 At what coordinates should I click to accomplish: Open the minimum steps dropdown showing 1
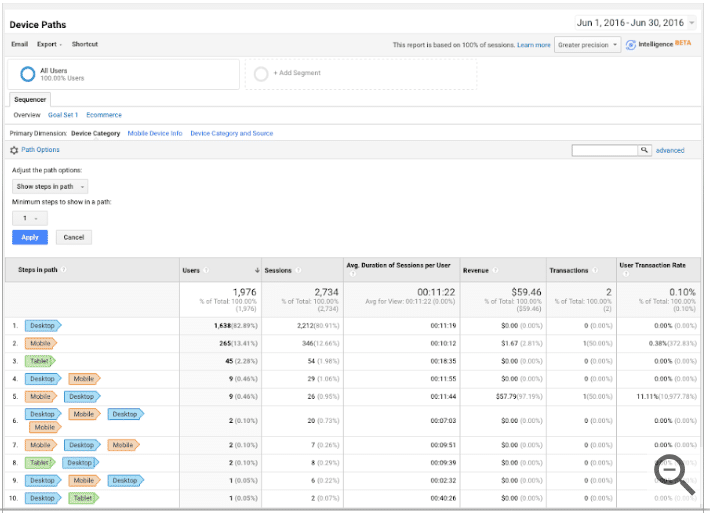click(x=29, y=218)
